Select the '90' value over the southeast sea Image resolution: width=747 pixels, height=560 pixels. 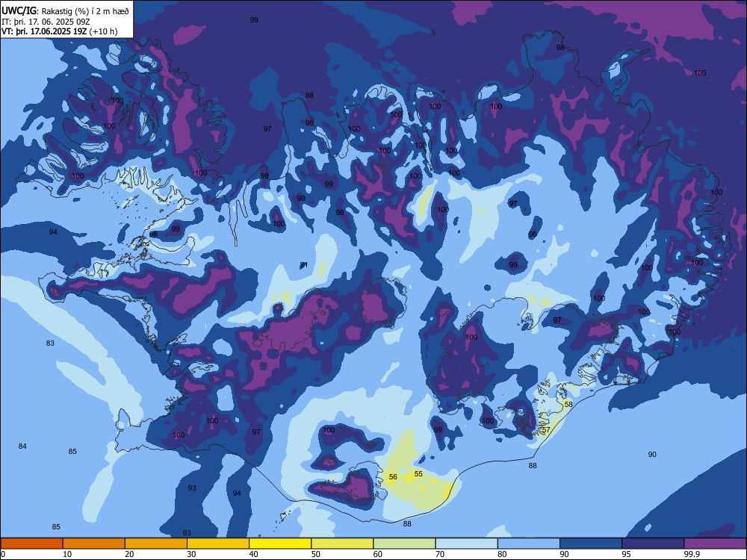pos(652,454)
